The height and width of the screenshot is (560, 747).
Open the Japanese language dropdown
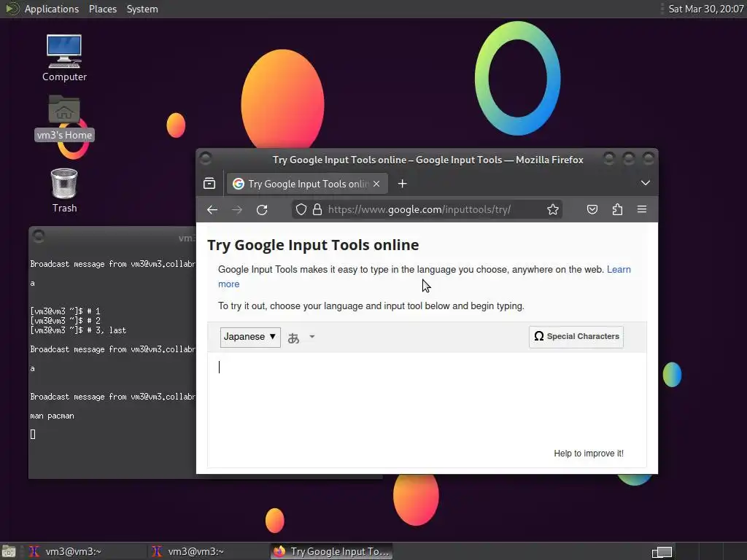pos(250,337)
